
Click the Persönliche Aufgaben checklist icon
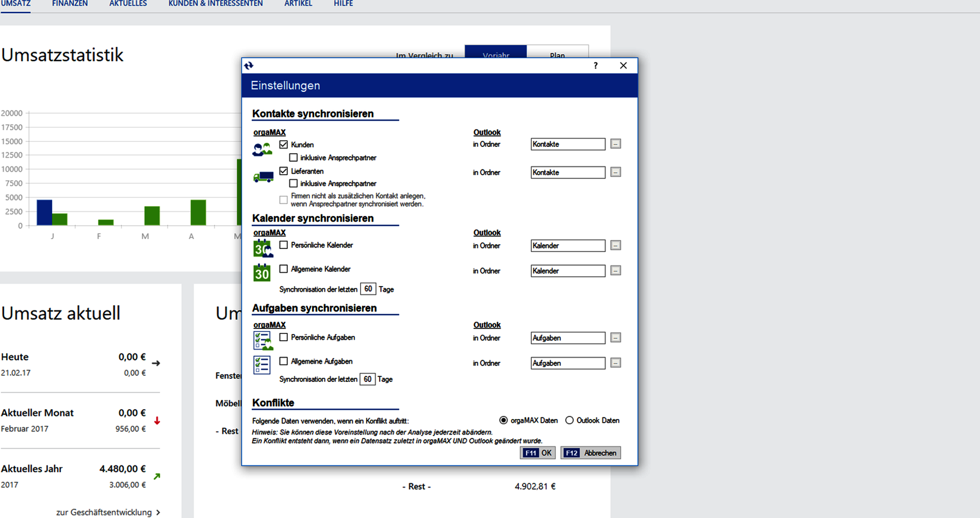tap(263, 341)
